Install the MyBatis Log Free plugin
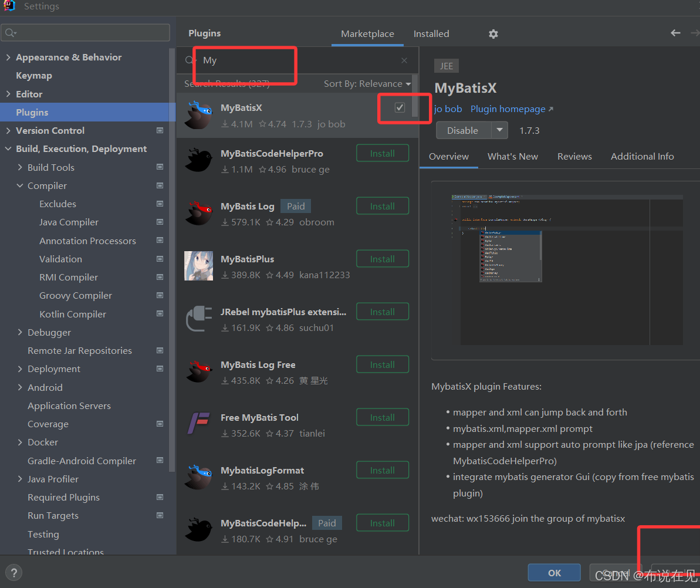The width and height of the screenshot is (700, 588). [383, 364]
